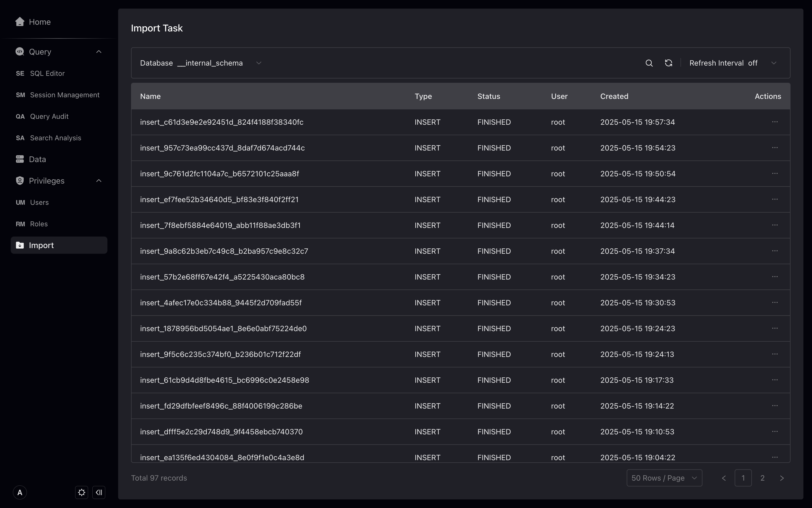Screen dimensions: 812x508
Task: Click task name insert_9a8c62b3eb7c49c8_b2ba957c9e8c32c7
Action: point(224,251)
